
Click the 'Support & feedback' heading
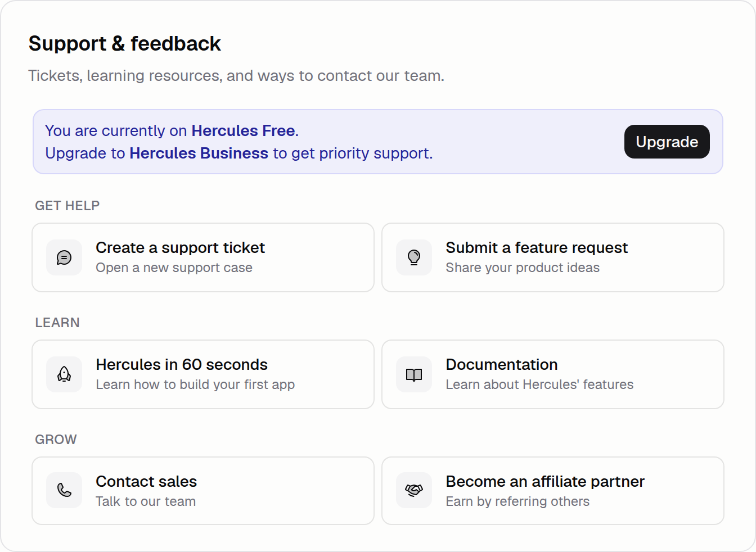click(x=125, y=44)
